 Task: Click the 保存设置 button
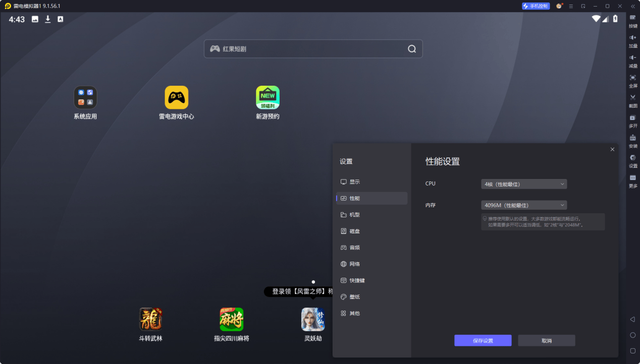(x=483, y=340)
